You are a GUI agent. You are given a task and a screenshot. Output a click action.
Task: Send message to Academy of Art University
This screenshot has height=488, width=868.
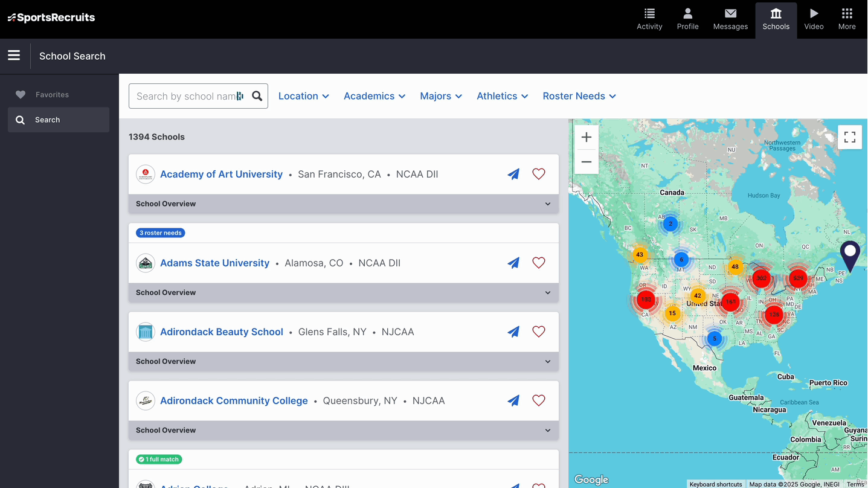(513, 174)
